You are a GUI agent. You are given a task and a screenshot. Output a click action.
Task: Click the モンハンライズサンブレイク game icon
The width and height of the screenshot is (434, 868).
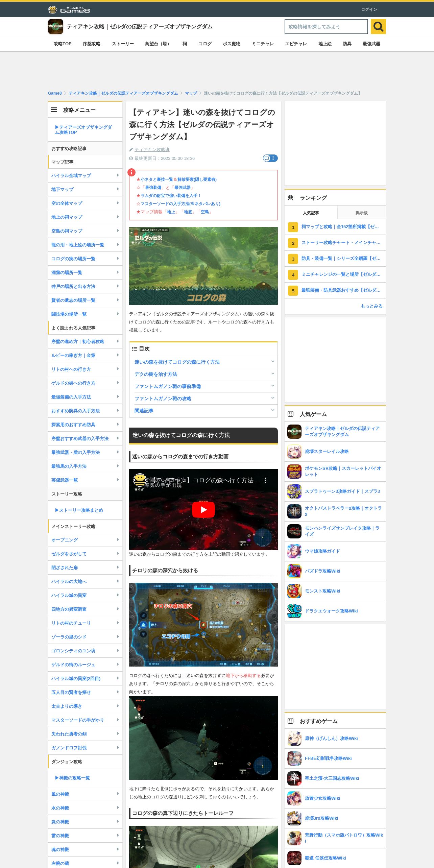click(294, 531)
